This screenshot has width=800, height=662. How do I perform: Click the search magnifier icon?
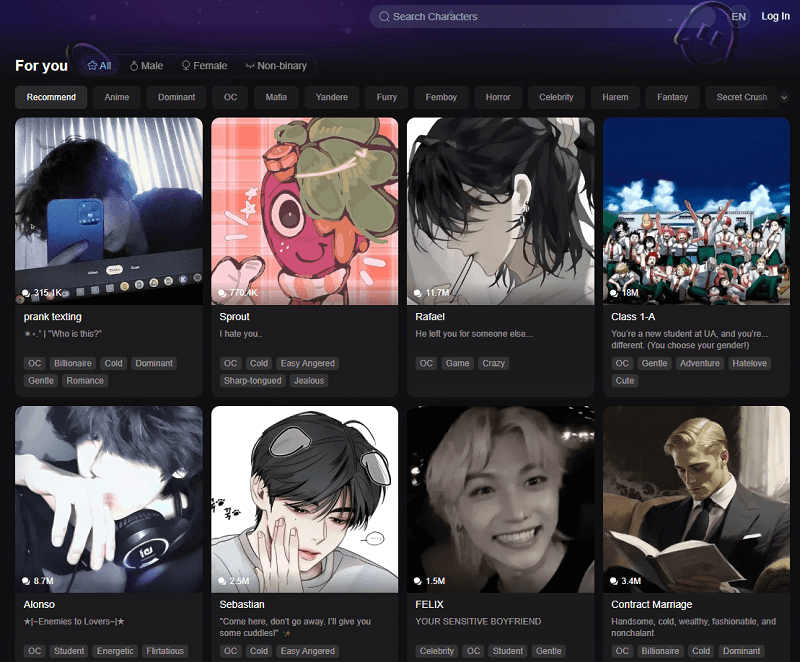tap(384, 17)
